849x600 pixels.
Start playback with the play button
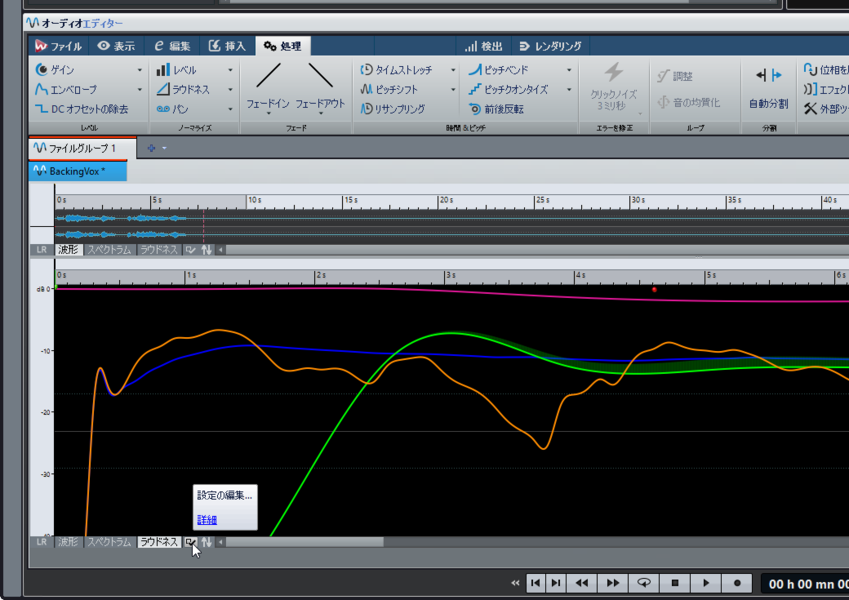[x=706, y=583]
